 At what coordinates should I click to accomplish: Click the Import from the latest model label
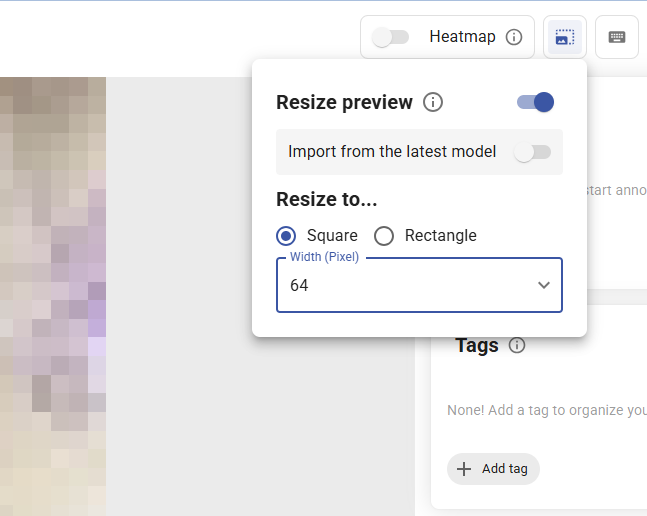click(392, 152)
